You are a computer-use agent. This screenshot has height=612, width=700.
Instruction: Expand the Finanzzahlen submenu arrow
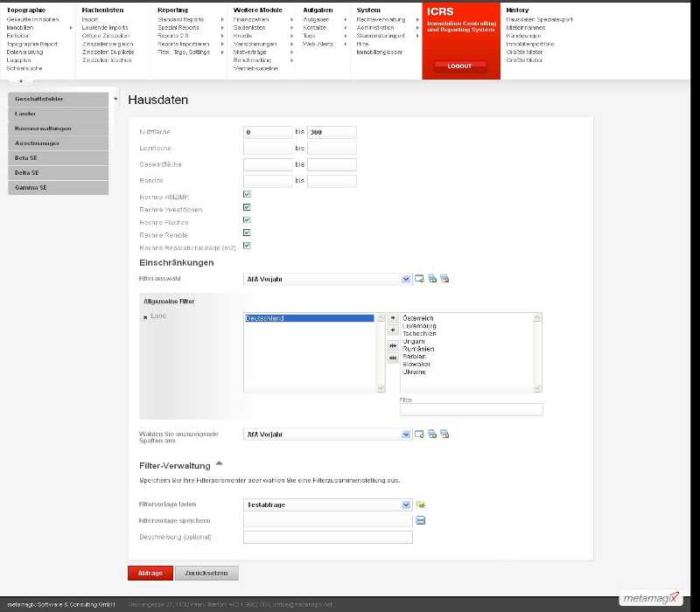[x=291, y=19]
